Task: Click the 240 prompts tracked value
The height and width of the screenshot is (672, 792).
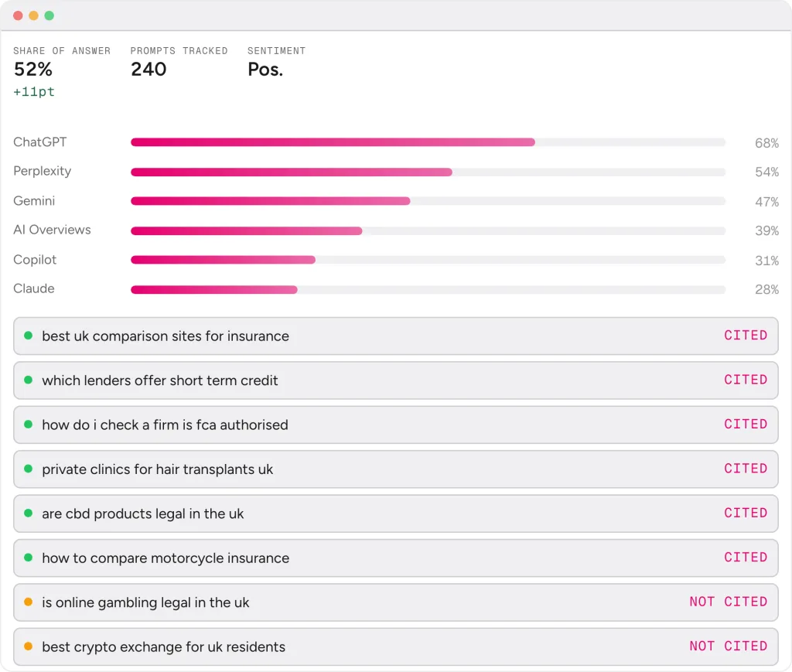Action: (x=148, y=69)
